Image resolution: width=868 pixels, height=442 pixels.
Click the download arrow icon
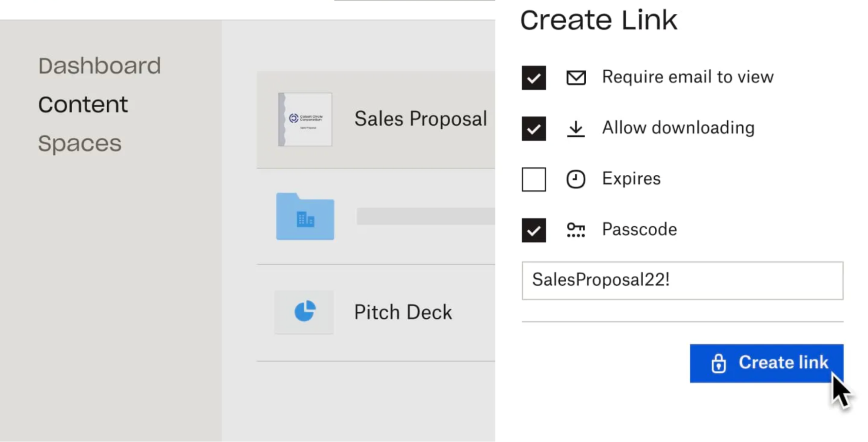576,129
